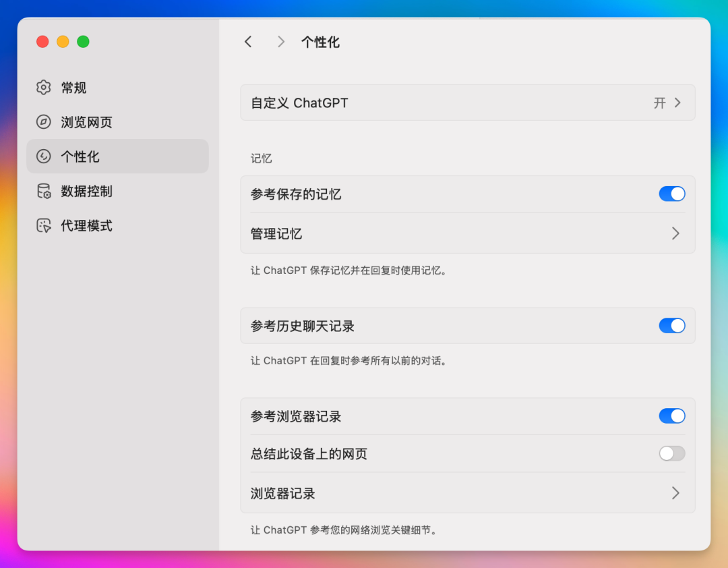Screen dimensions: 728x568
Task: Disable the 参考保存的记忆 toggle
Action: 671,194
